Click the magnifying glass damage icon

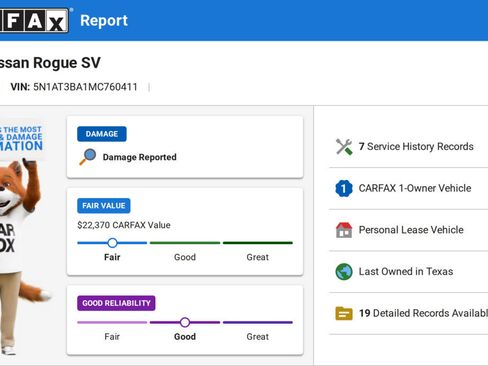(x=88, y=157)
